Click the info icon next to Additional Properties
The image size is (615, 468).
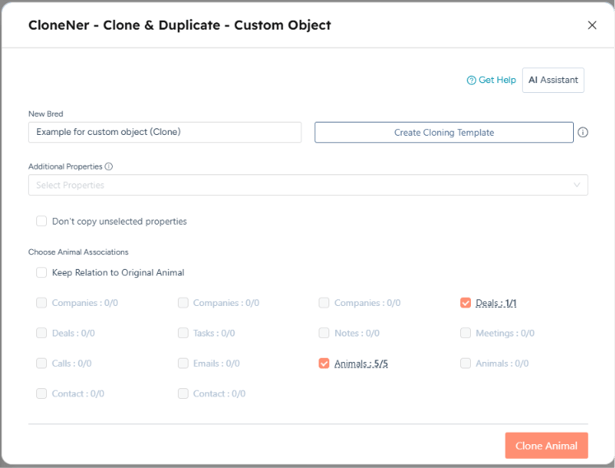tap(109, 166)
